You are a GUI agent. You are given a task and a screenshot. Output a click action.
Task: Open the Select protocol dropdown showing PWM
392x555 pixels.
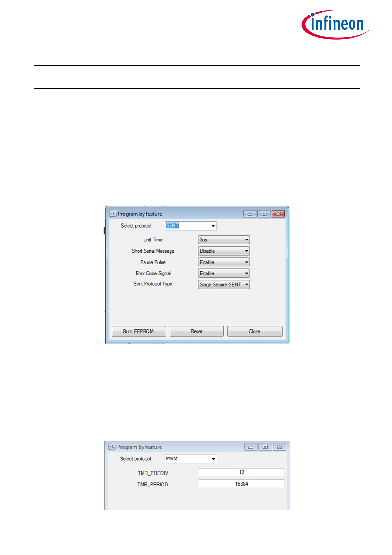point(191,459)
